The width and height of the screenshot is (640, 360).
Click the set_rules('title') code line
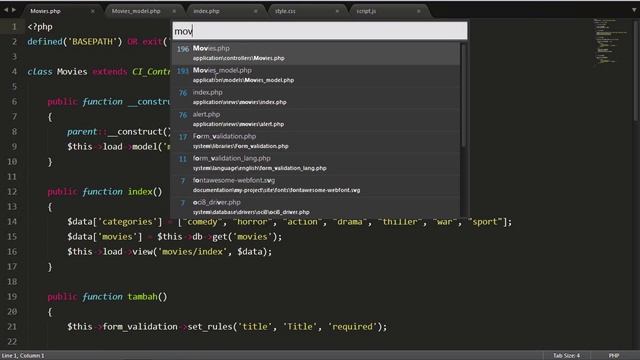[x=227, y=327]
